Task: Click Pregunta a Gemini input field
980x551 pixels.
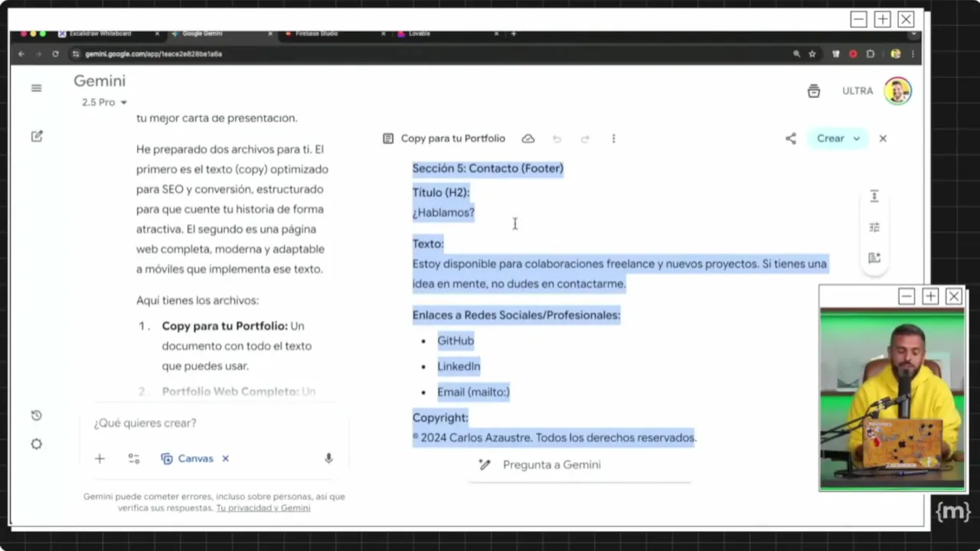Action: pyautogui.click(x=580, y=465)
